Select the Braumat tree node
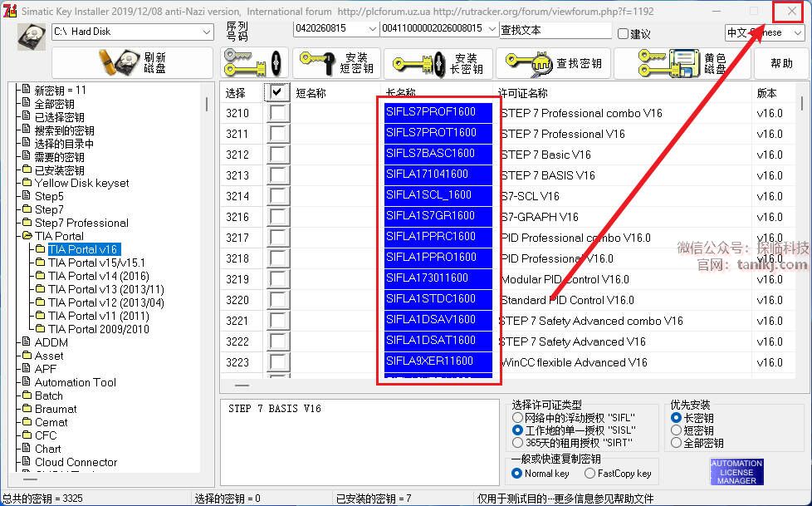The height and width of the screenshot is (506, 812). (56, 409)
